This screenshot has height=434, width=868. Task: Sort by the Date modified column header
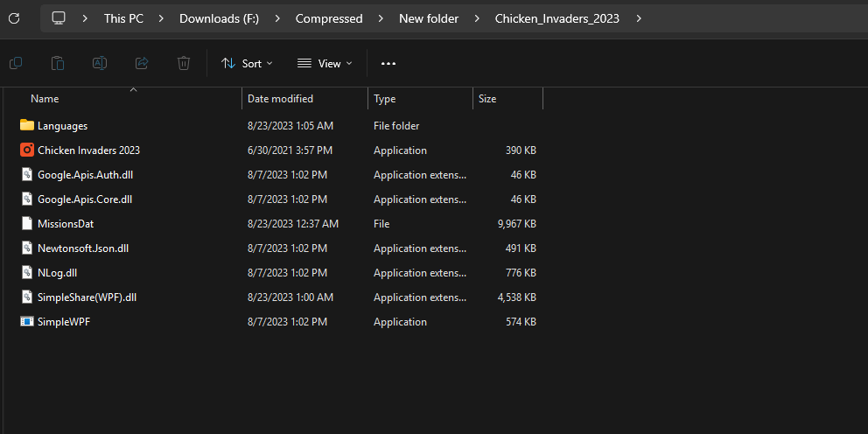(280, 99)
